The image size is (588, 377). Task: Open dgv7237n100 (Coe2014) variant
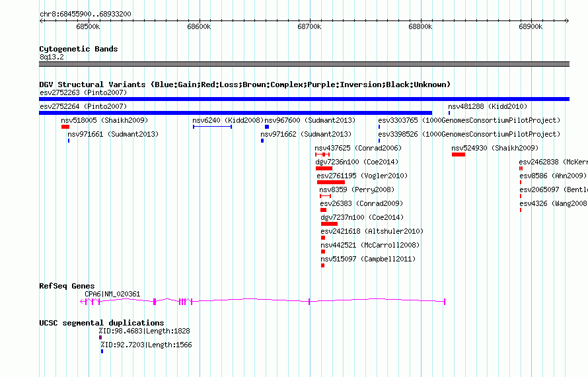pyautogui.click(x=362, y=217)
